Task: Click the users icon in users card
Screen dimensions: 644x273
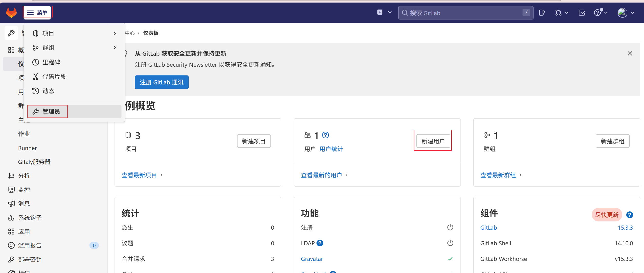Action: coord(308,135)
